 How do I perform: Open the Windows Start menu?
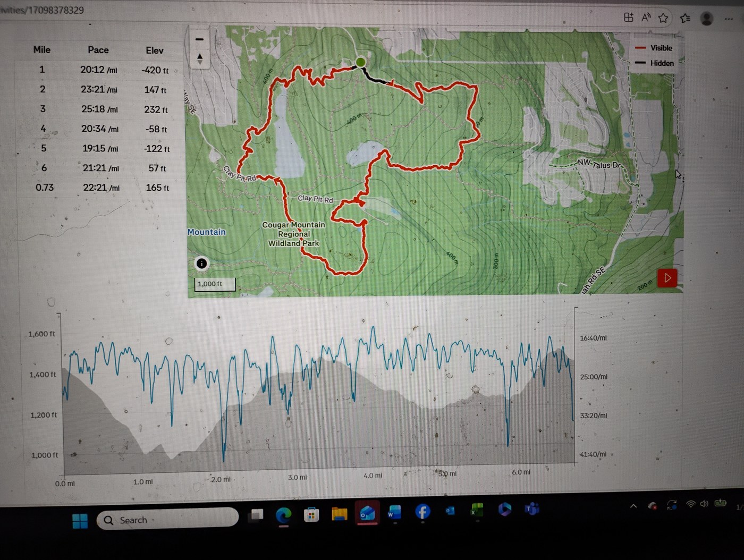point(80,521)
